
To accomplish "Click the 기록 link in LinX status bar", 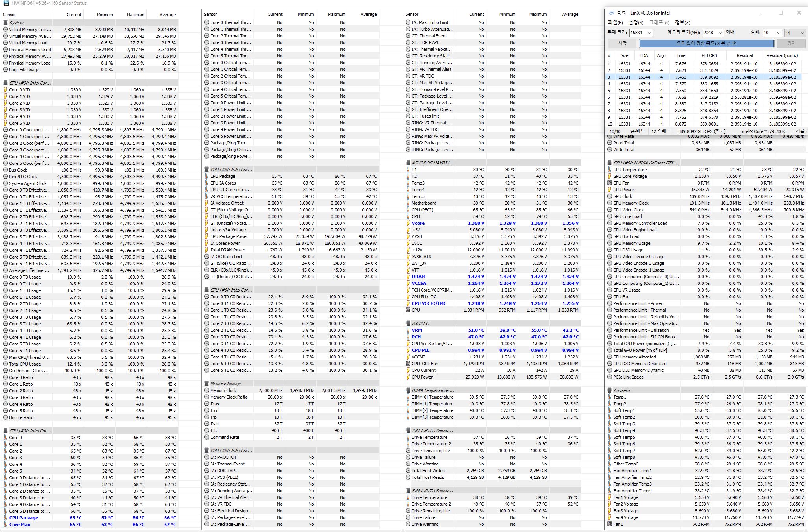I will pyautogui.click(x=801, y=131).
